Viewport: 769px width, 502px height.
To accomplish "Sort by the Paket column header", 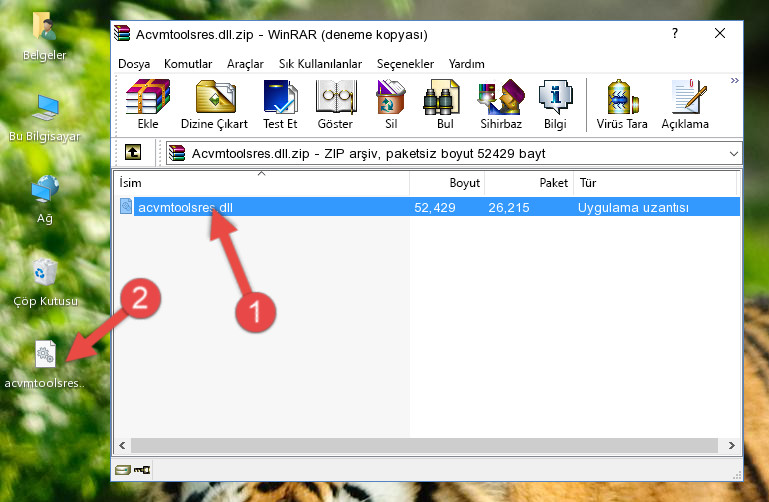I will [529, 183].
